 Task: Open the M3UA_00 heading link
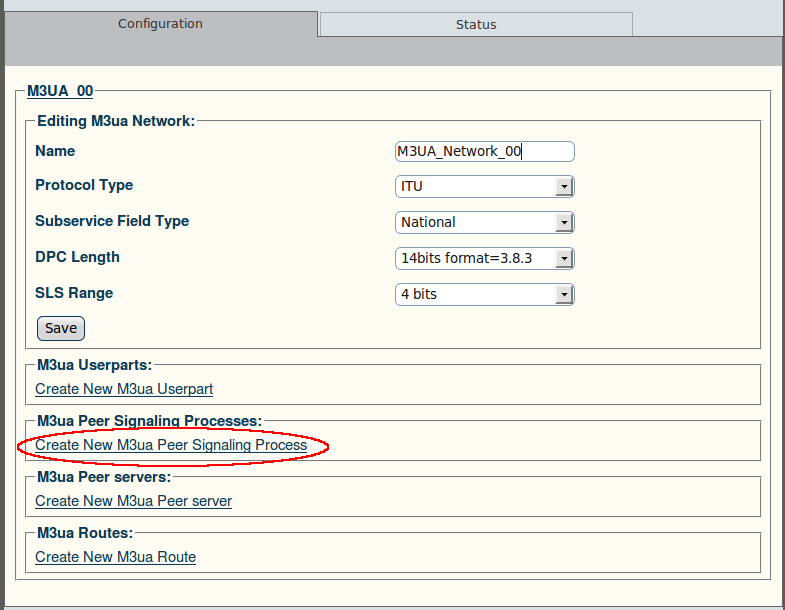[x=60, y=91]
